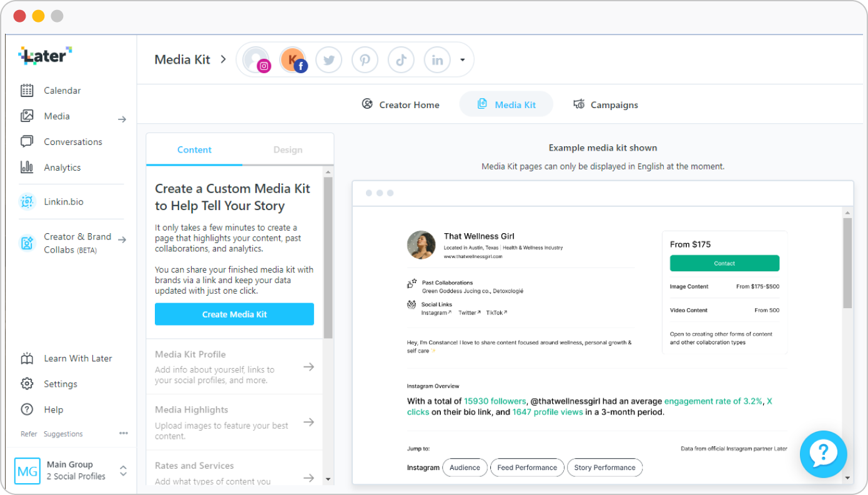868x495 pixels.
Task: Click the Later logo
Action: click(45, 56)
